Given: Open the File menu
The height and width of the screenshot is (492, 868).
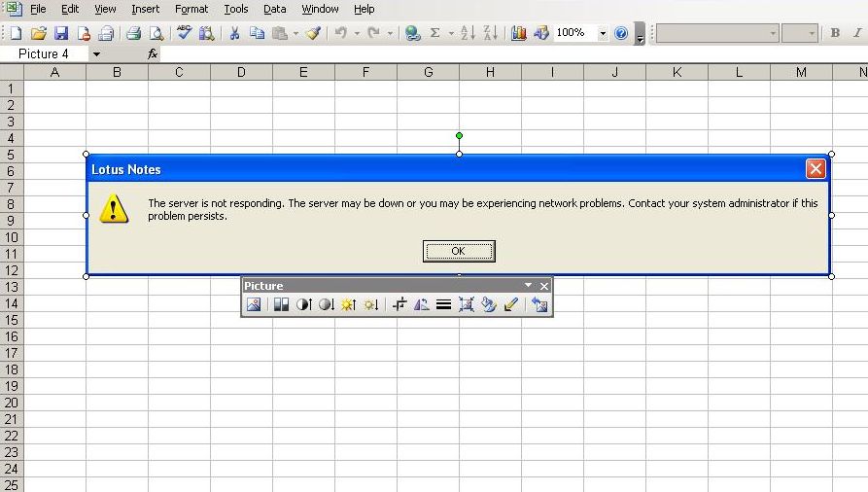Looking at the screenshot, I should coord(38,9).
